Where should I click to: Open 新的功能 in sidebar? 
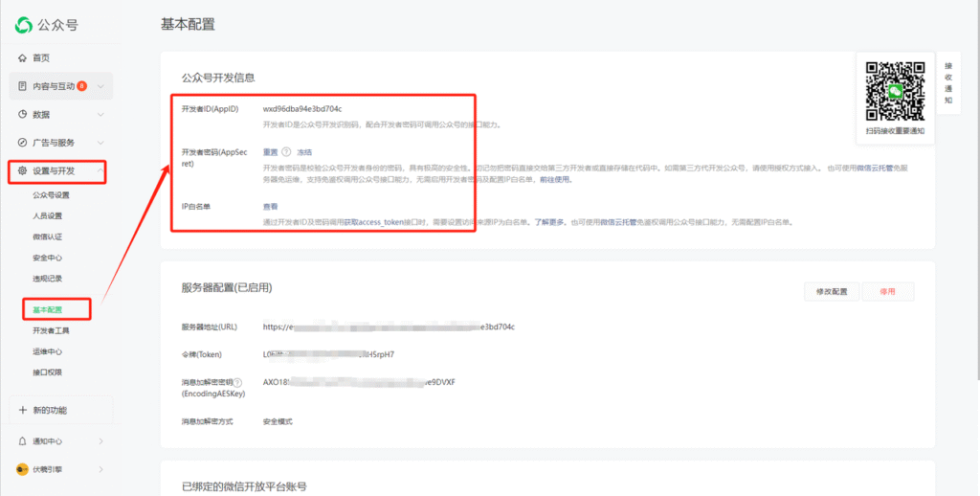(x=50, y=411)
